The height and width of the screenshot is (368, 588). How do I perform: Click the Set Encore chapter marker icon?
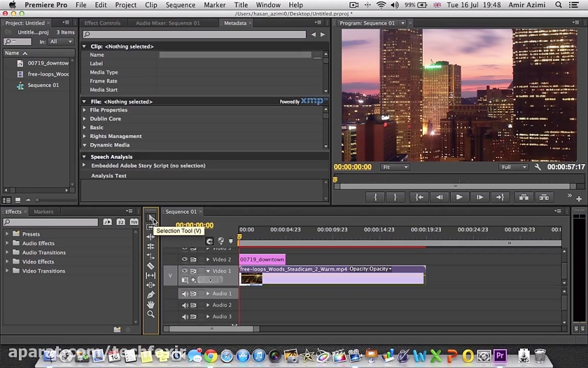click(x=221, y=241)
